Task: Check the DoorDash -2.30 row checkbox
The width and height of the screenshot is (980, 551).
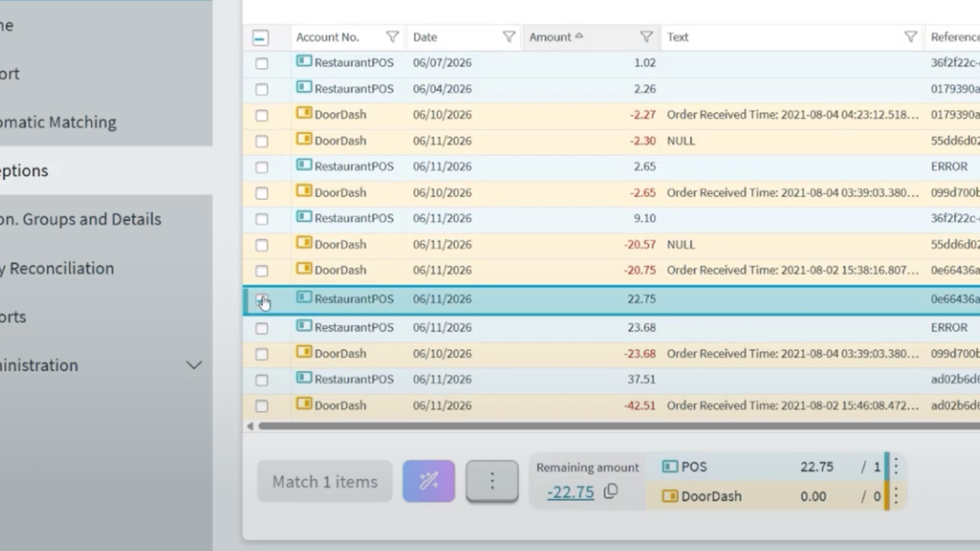Action: tap(262, 142)
